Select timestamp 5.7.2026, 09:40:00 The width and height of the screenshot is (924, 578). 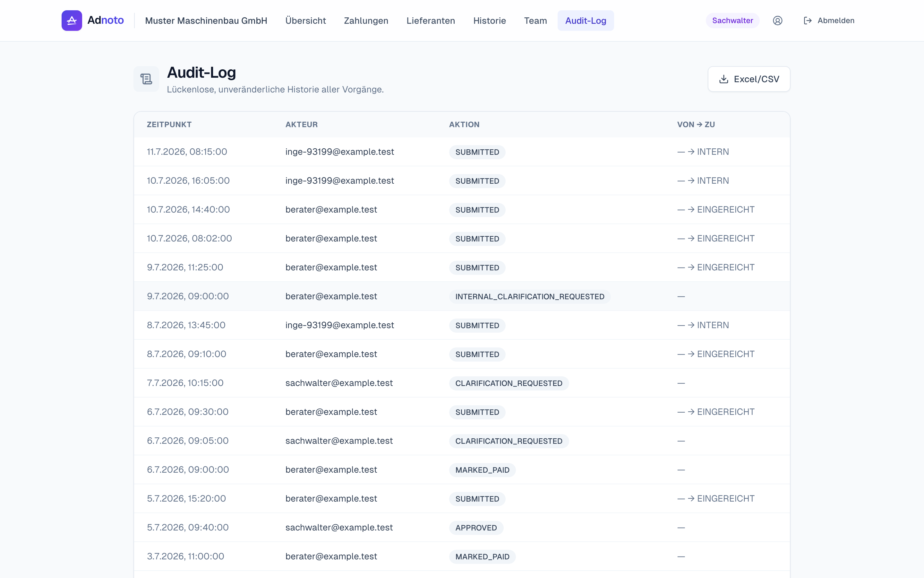[x=188, y=528]
